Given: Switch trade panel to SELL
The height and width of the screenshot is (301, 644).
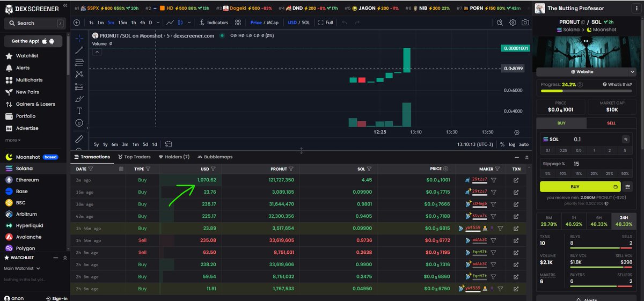Looking at the screenshot, I should pos(611,123).
